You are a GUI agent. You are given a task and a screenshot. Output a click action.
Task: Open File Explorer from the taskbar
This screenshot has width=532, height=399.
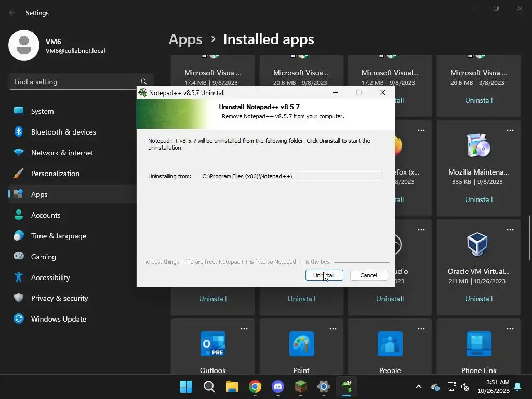[x=232, y=387]
